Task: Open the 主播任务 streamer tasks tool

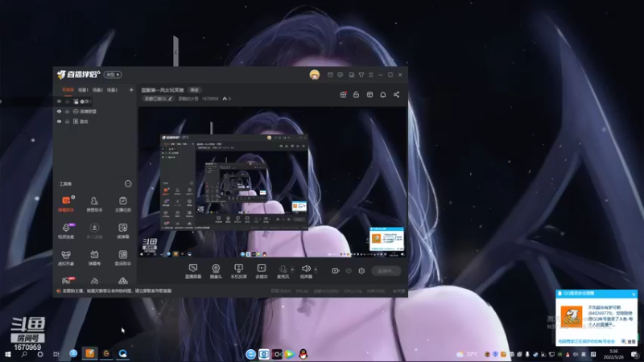Action: tap(123, 204)
